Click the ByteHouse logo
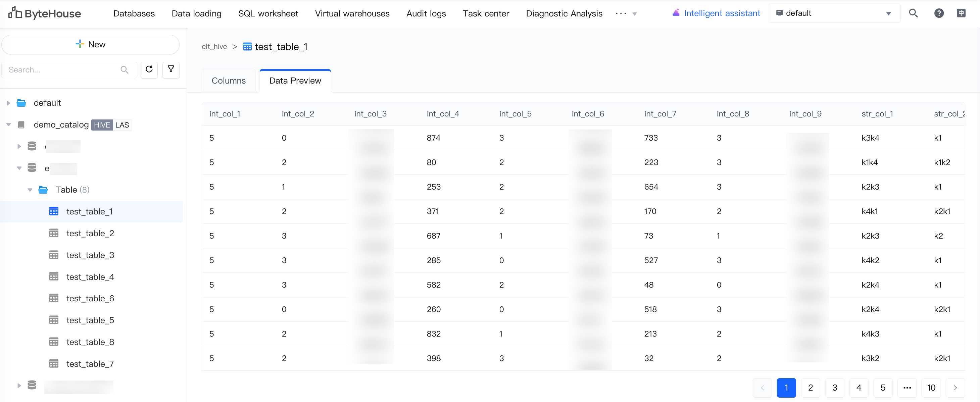This screenshot has width=980, height=402. (x=45, y=13)
